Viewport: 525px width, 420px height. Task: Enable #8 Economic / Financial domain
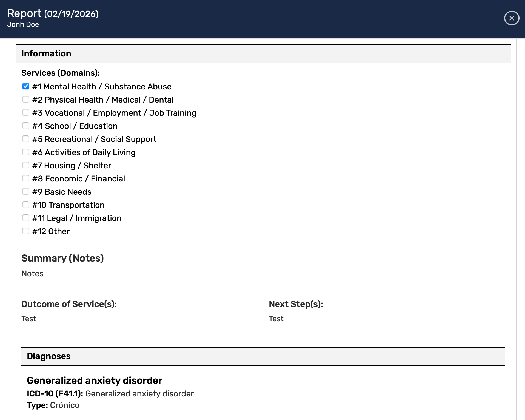(26, 178)
